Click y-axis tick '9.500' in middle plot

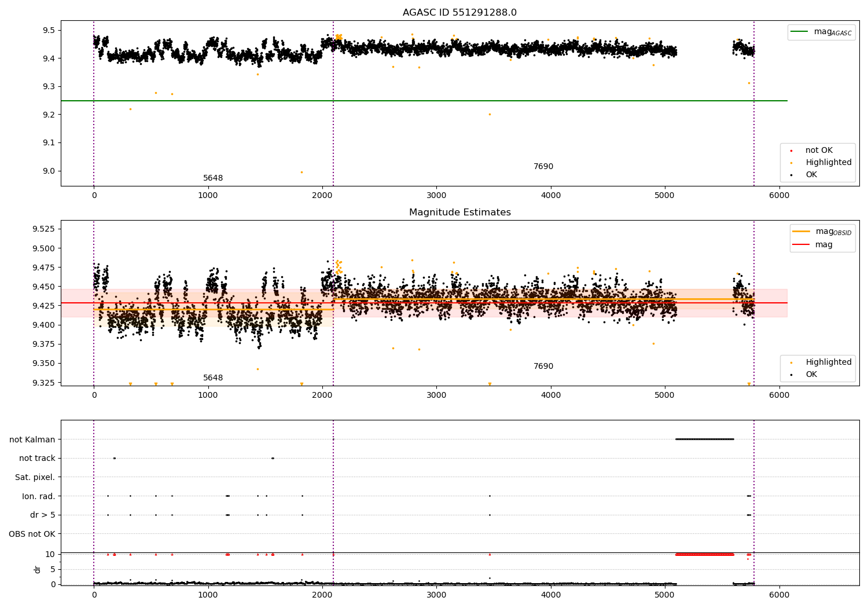pyautogui.click(x=44, y=248)
